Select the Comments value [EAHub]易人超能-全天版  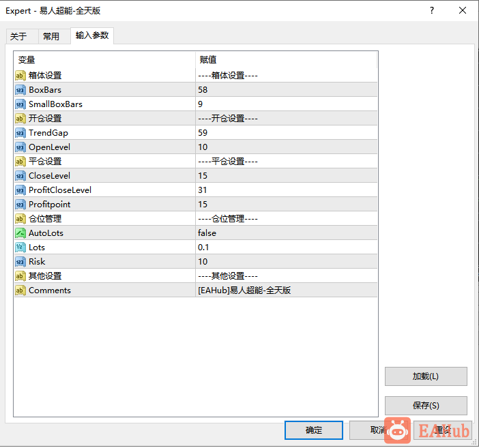(286, 290)
